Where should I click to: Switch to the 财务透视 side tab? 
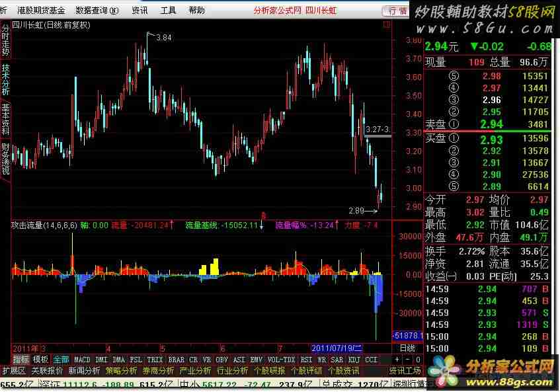click(x=5, y=159)
